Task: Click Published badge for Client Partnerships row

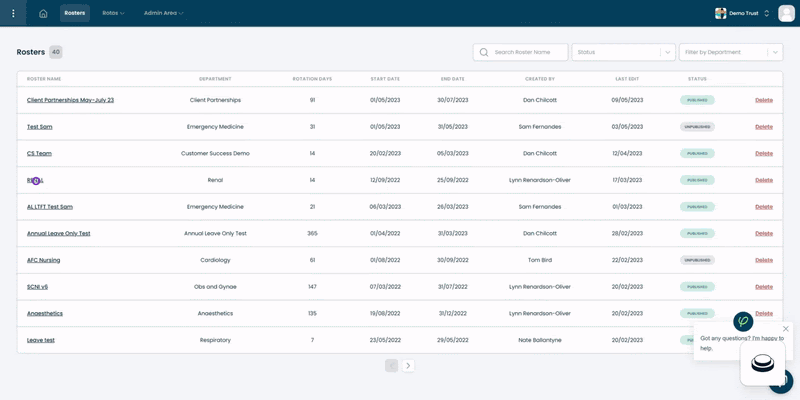Action: [697, 100]
